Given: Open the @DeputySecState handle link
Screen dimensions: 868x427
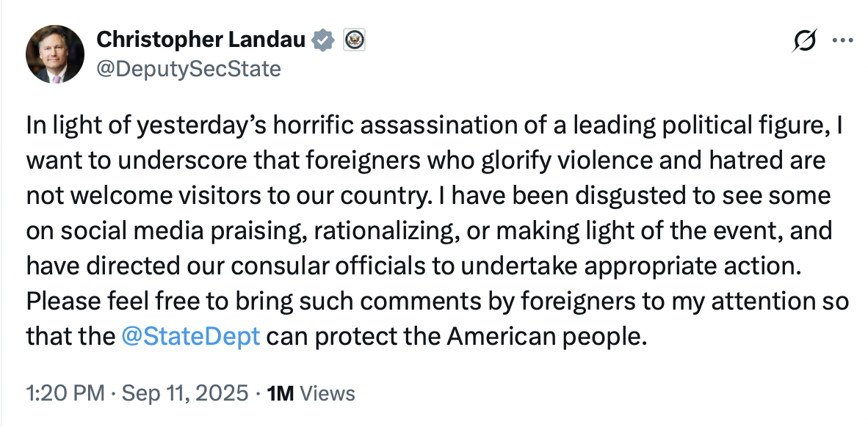Looking at the screenshot, I should (189, 69).
